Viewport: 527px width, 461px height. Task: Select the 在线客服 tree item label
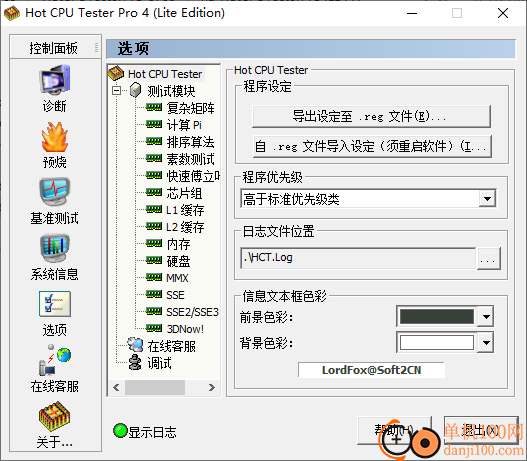pos(171,346)
